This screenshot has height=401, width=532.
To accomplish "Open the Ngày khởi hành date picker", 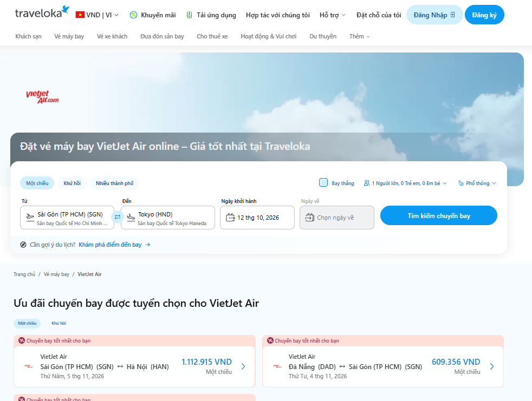I will point(257,218).
